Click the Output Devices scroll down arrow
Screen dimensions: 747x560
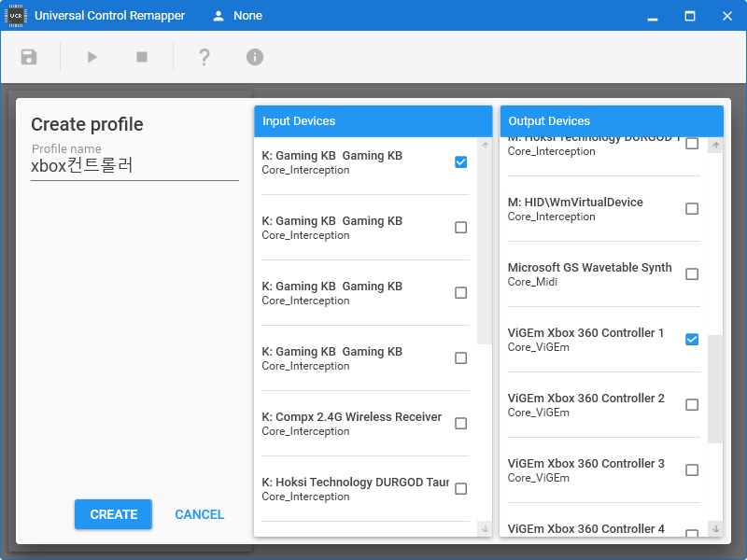(x=715, y=528)
